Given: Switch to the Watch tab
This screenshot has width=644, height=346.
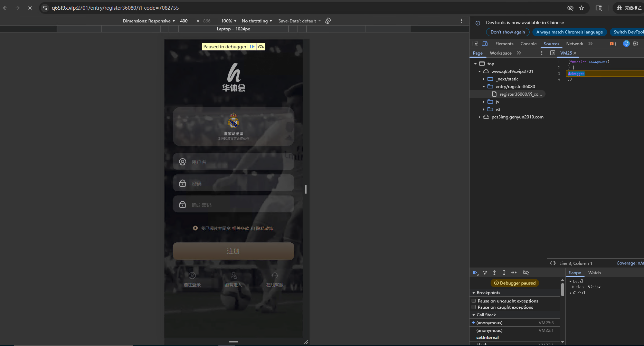Looking at the screenshot, I should coord(594,272).
